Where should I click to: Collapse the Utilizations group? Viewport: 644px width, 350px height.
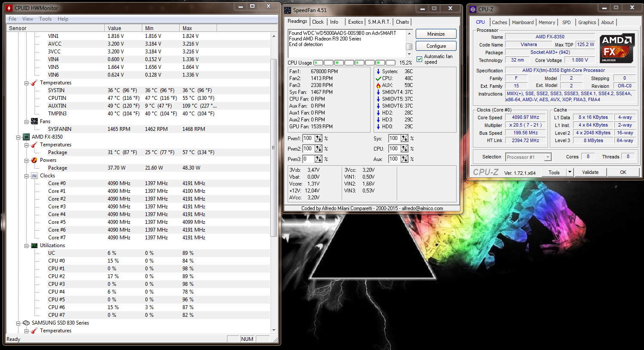(26, 245)
